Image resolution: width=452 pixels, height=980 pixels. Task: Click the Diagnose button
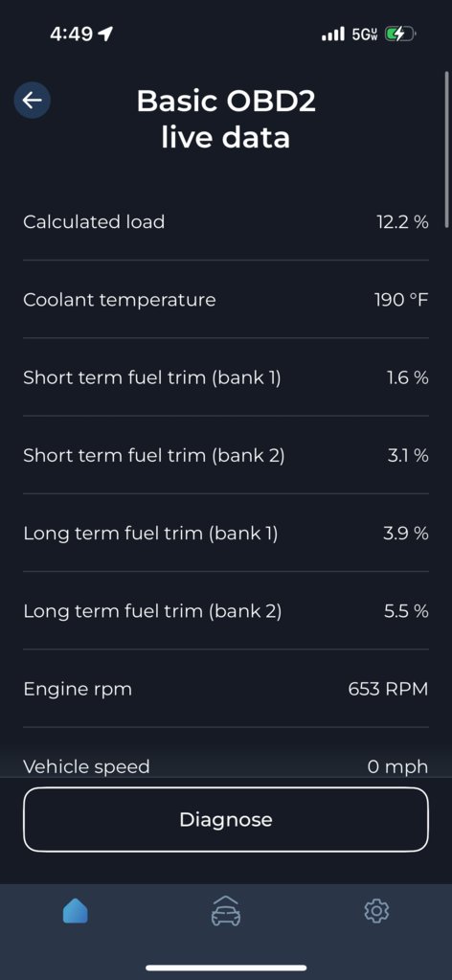pos(226,819)
